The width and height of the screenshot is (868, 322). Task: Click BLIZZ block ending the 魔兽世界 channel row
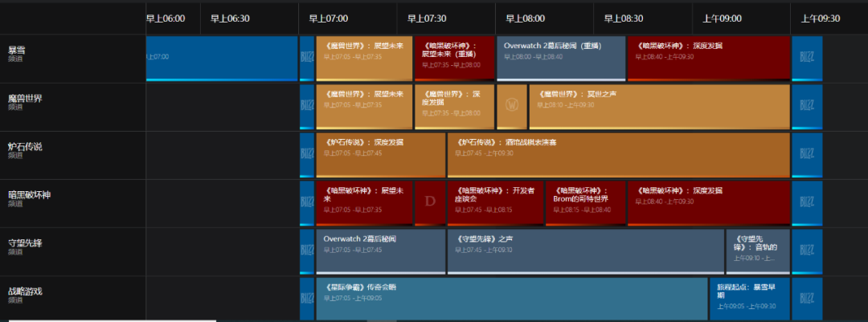point(807,107)
